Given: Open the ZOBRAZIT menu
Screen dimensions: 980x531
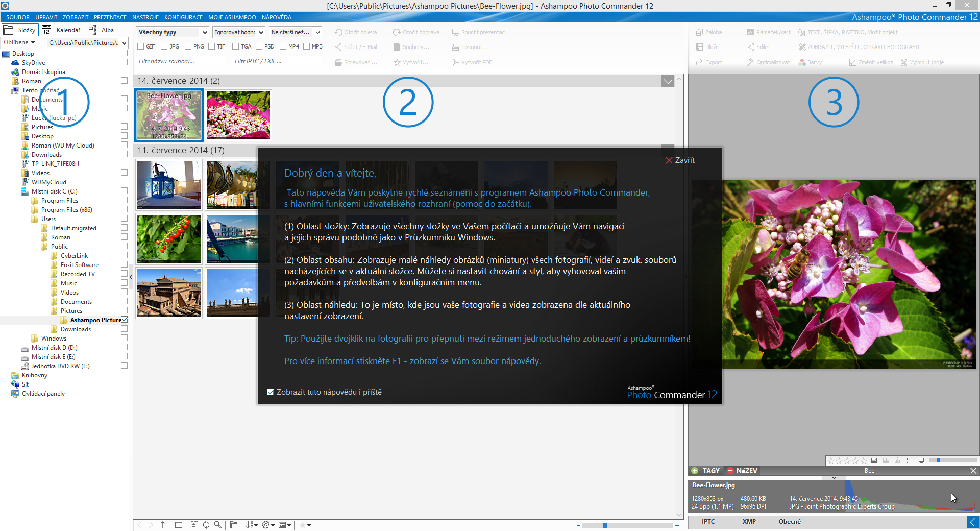Looking at the screenshot, I should coord(76,17).
